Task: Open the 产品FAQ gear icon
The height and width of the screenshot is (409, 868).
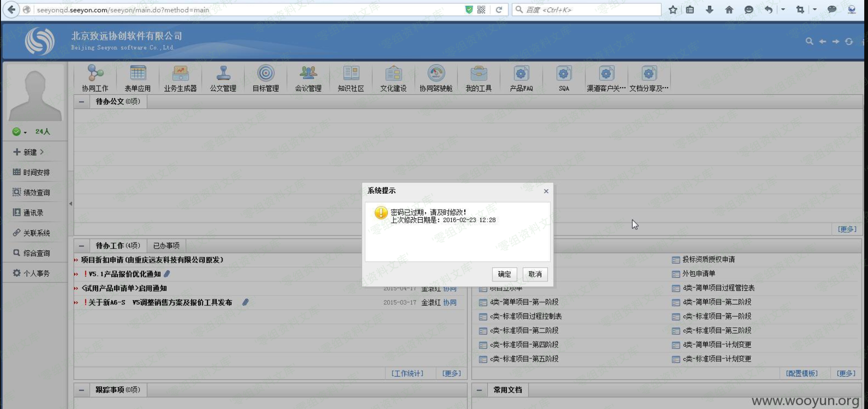Action: point(521,74)
